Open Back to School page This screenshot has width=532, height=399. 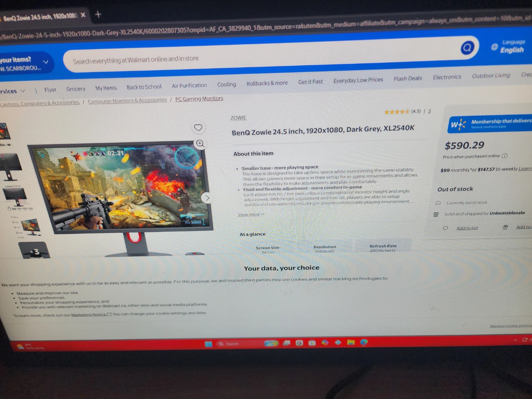[144, 87]
